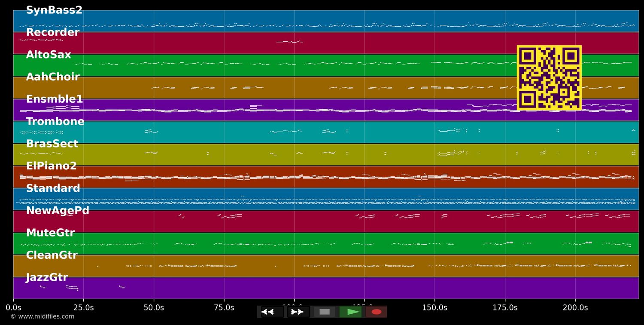Click the AltoSax track name
This screenshot has height=325, width=644.
pos(49,55)
